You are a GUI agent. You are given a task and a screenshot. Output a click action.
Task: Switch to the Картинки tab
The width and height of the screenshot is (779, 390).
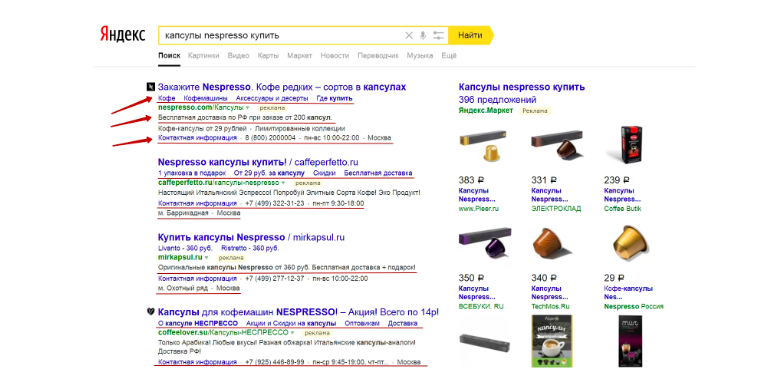click(203, 56)
